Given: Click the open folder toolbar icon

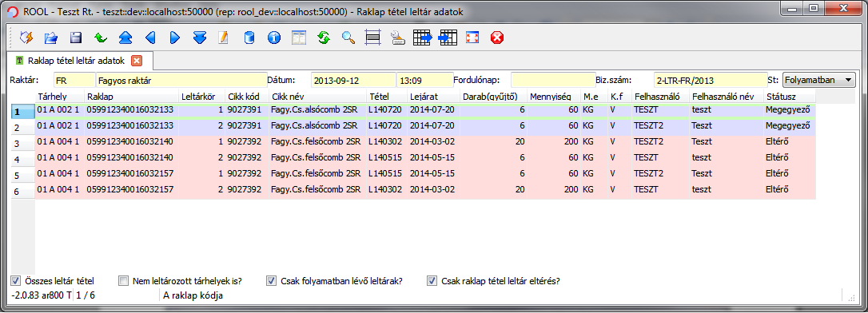Looking at the screenshot, I should [x=51, y=38].
